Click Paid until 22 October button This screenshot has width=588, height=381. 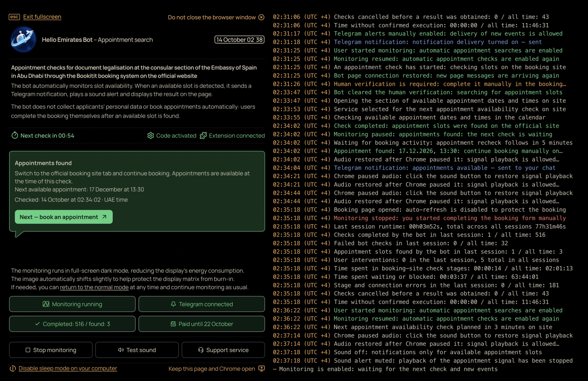(x=202, y=324)
